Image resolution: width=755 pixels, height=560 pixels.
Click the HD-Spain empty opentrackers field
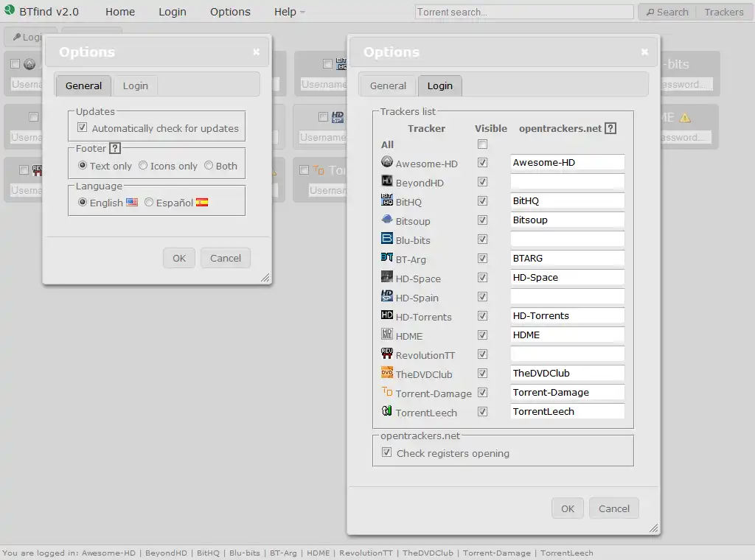[567, 297]
